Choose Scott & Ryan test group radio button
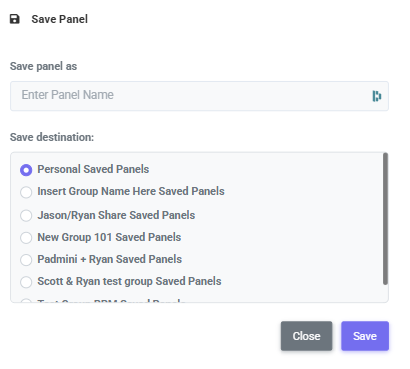410x369 pixels. coord(26,282)
